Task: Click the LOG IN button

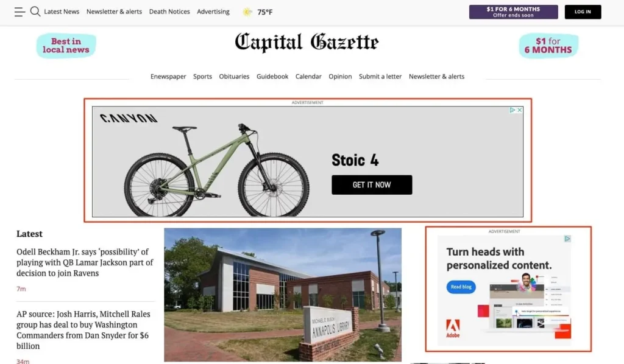Action: [583, 12]
